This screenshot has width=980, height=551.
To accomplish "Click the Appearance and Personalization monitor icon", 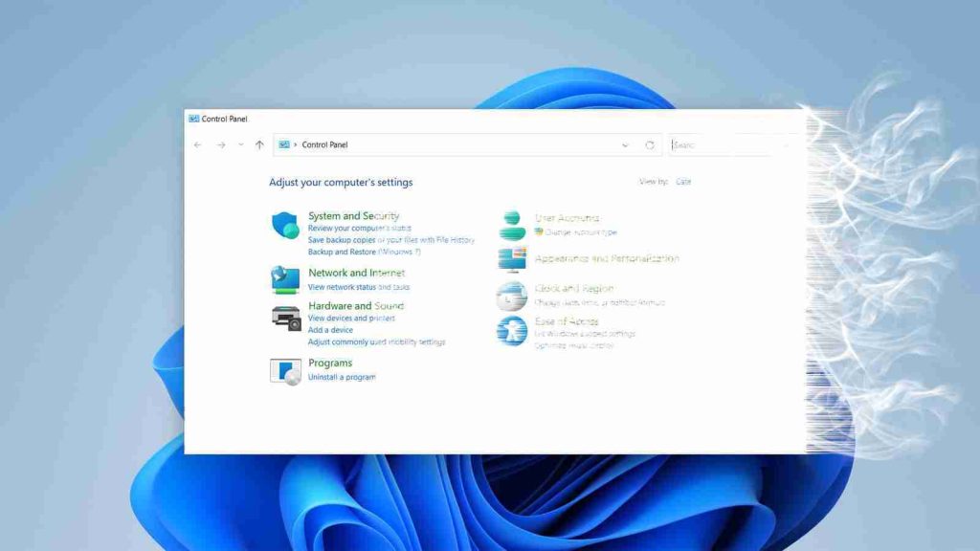I will [x=512, y=259].
